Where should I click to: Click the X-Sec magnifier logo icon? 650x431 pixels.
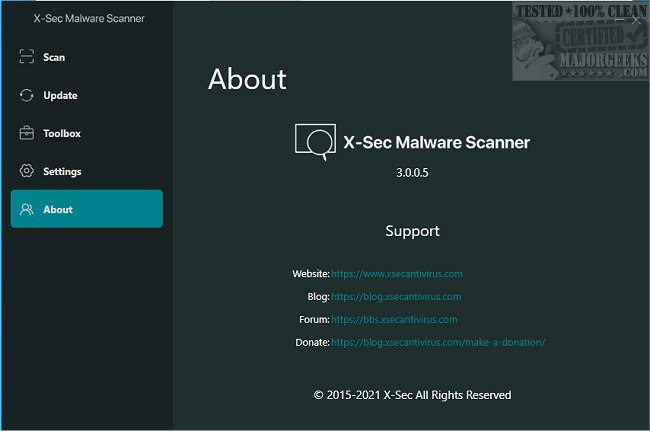pyautogui.click(x=314, y=141)
